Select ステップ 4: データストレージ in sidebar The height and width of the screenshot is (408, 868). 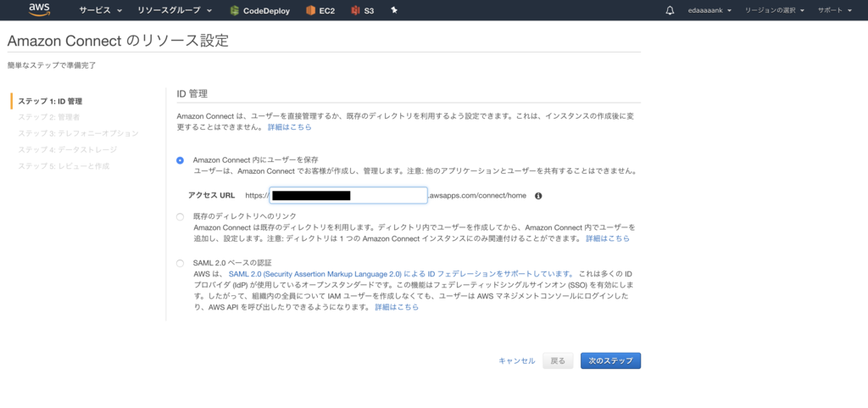68,149
